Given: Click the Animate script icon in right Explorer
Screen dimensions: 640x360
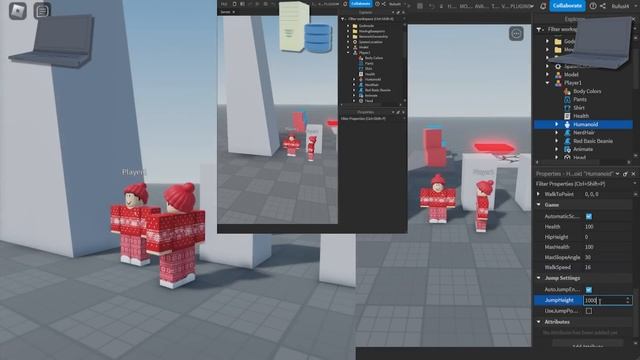Looking at the screenshot, I should point(567,149).
